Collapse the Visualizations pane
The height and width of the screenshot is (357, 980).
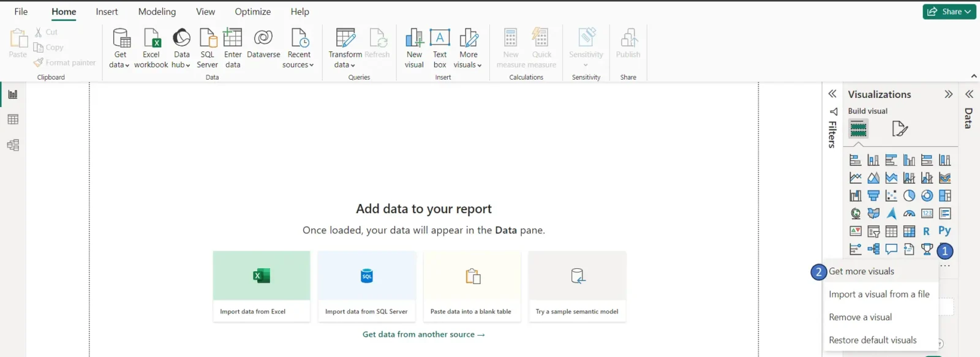pos(949,94)
